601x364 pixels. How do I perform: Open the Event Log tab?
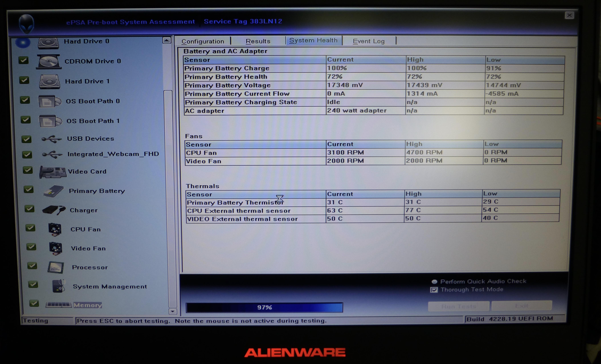tap(369, 41)
